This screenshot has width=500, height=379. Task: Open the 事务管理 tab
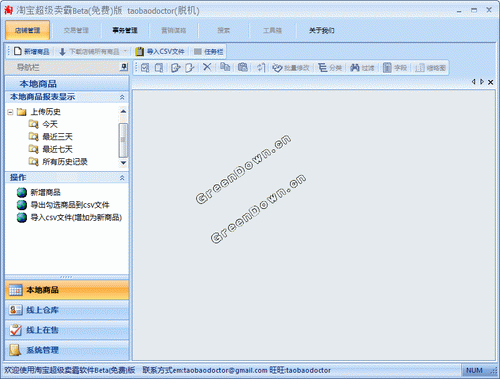pyautogui.click(x=125, y=30)
